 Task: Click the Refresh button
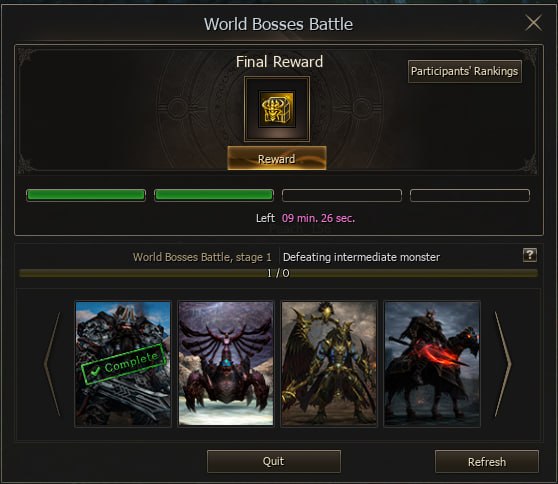click(x=487, y=462)
